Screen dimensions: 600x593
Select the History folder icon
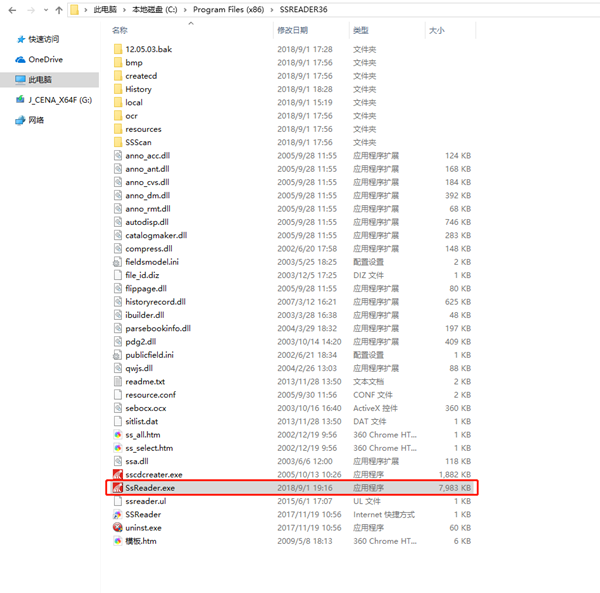tap(118, 89)
